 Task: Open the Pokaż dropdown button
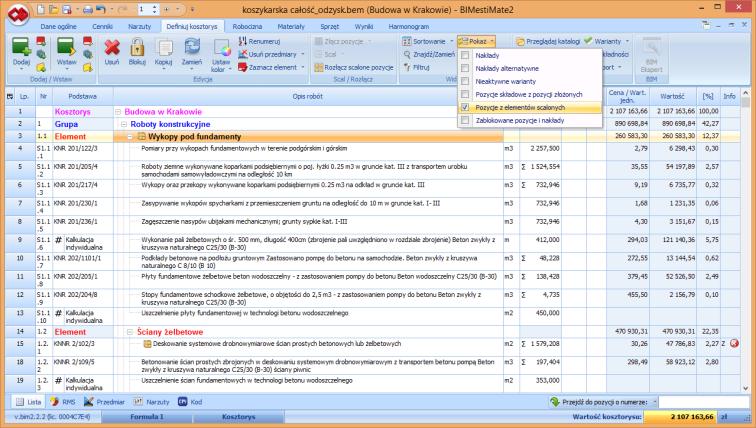476,41
